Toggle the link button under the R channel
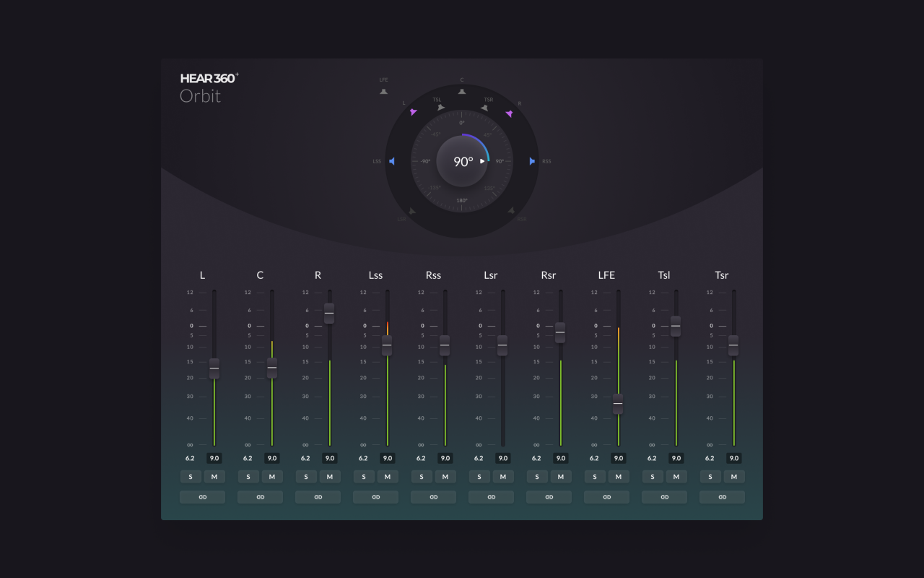The width and height of the screenshot is (924, 578). (x=318, y=496)
